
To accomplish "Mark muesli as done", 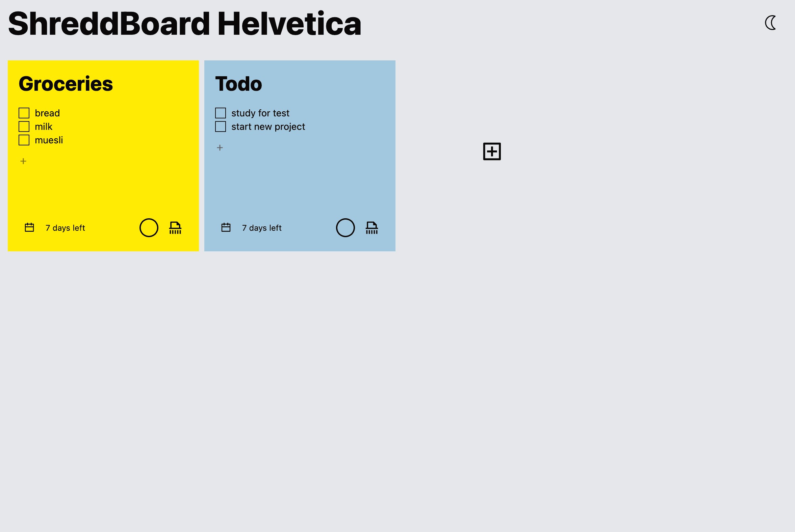I will 24,140.
